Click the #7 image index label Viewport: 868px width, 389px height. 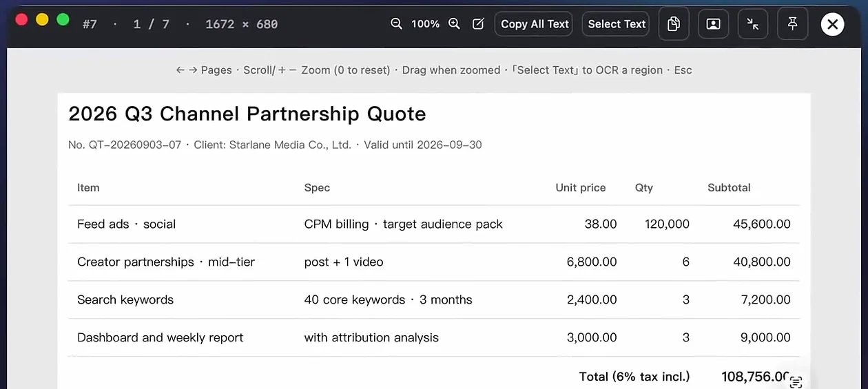[90, 24]
